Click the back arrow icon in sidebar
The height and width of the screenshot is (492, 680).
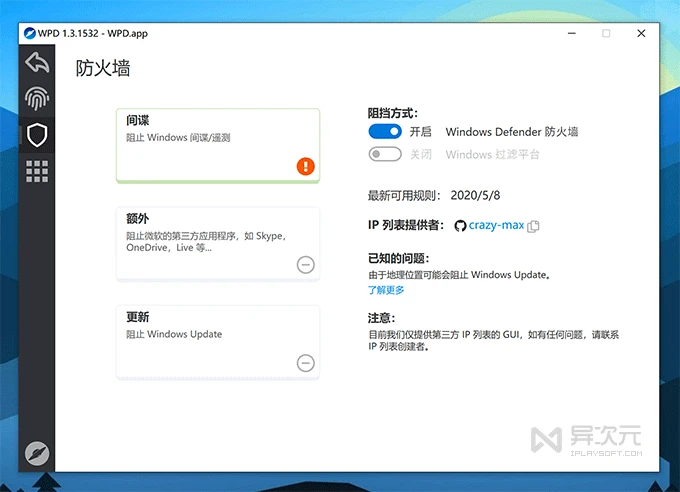click(x=37, y=62)
